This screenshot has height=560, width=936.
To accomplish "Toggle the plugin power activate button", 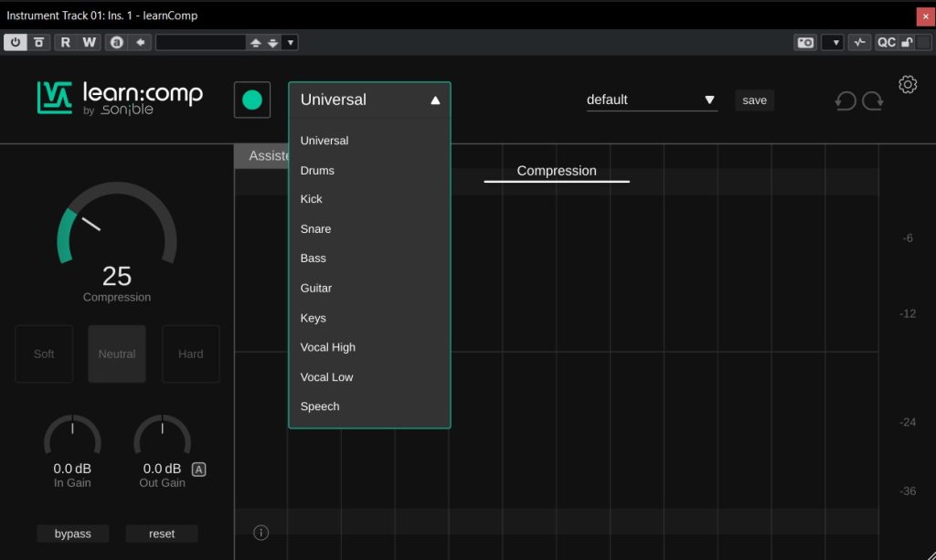I will [x=15, y=42].
